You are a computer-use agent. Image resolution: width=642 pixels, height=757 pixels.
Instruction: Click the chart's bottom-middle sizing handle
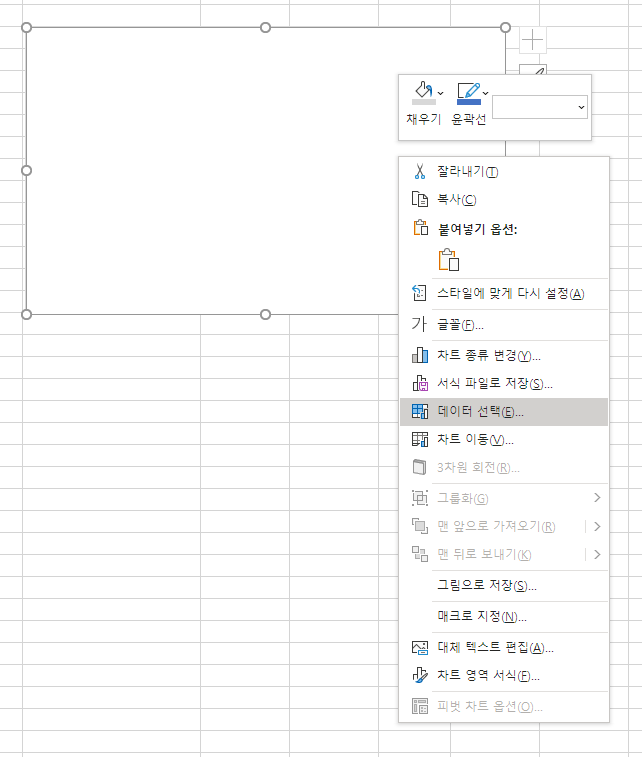point(265,315)
